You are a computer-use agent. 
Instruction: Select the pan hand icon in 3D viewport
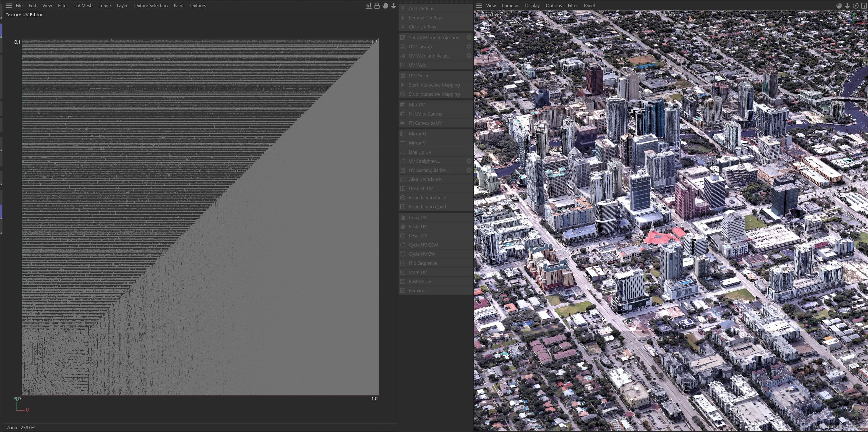pos(839,5)
